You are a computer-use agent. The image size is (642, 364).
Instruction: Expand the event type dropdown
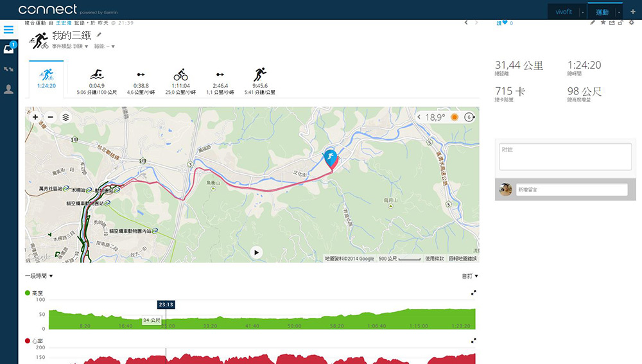[x=70, y=46]
